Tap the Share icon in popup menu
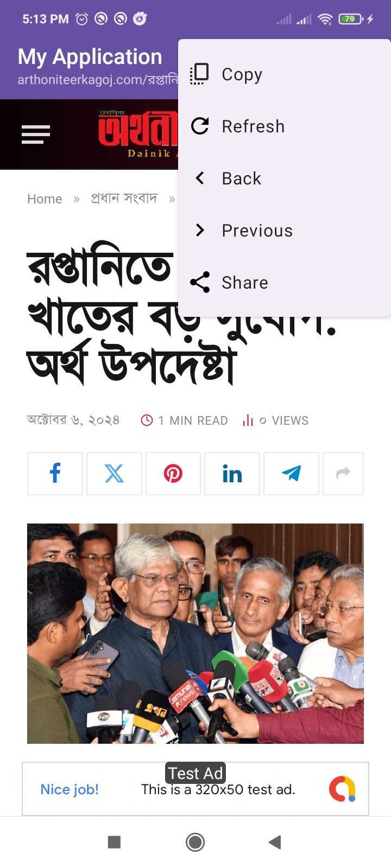Screen dimensions: 391x868 coord(200,283)
